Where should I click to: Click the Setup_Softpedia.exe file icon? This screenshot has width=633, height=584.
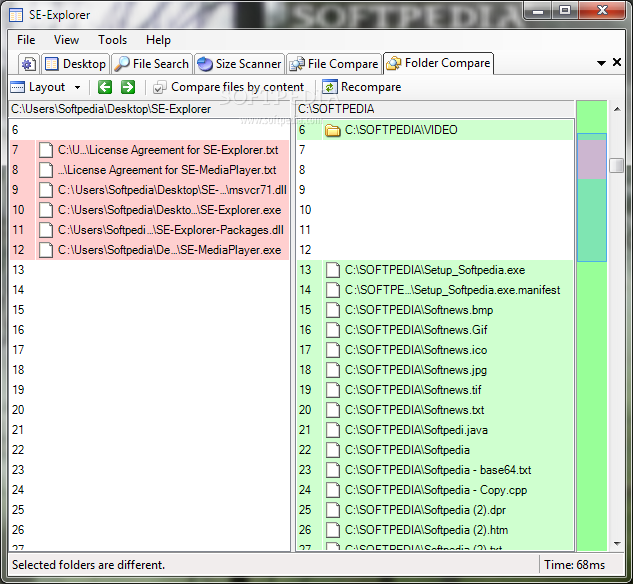[333, 270]
